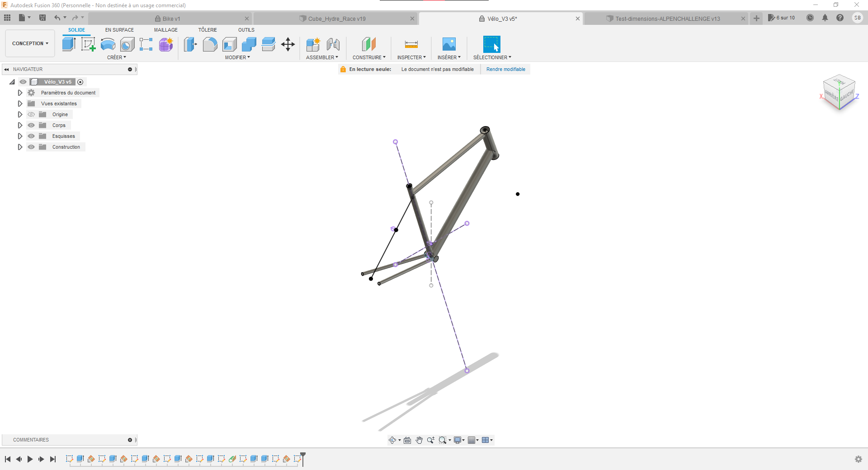Viewport: 868px width, 470px height.
Task: Switch to the Cube_Hydre_Race v19 document tab
Action: (x=336, y=19)
